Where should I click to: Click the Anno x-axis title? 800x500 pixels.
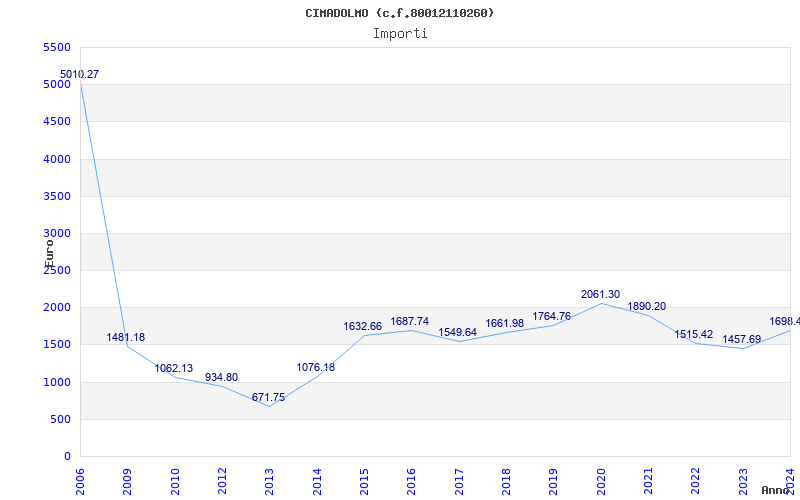click(x=776, y=490)
